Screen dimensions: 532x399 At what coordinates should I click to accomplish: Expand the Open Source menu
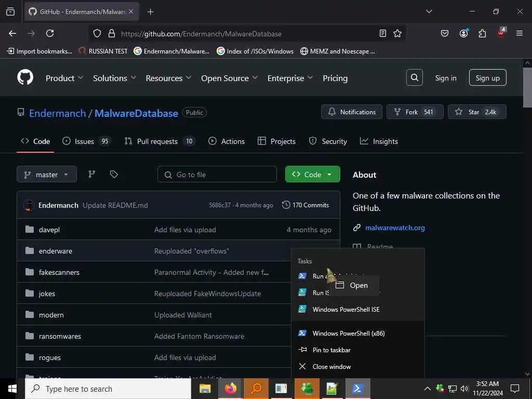click(229, 78)
